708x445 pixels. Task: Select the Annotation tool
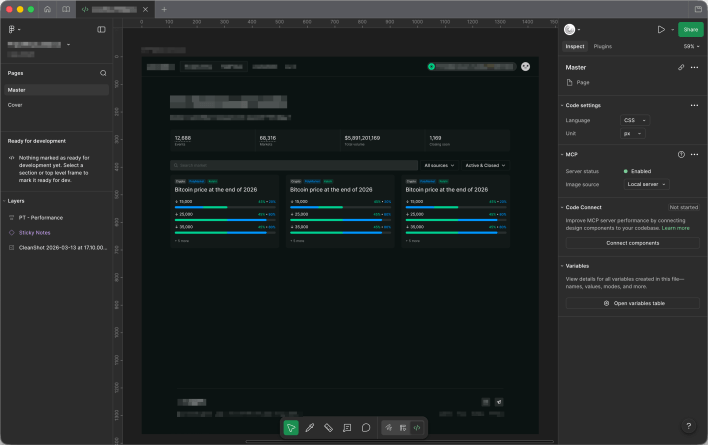(347, 427)
